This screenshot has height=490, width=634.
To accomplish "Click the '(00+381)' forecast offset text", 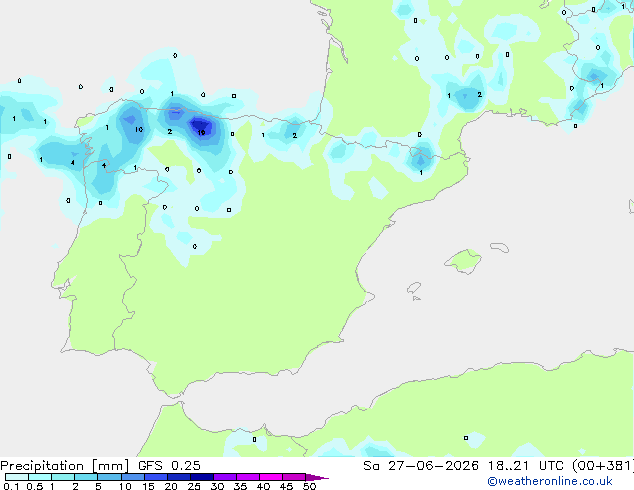I will coord(603,466).
